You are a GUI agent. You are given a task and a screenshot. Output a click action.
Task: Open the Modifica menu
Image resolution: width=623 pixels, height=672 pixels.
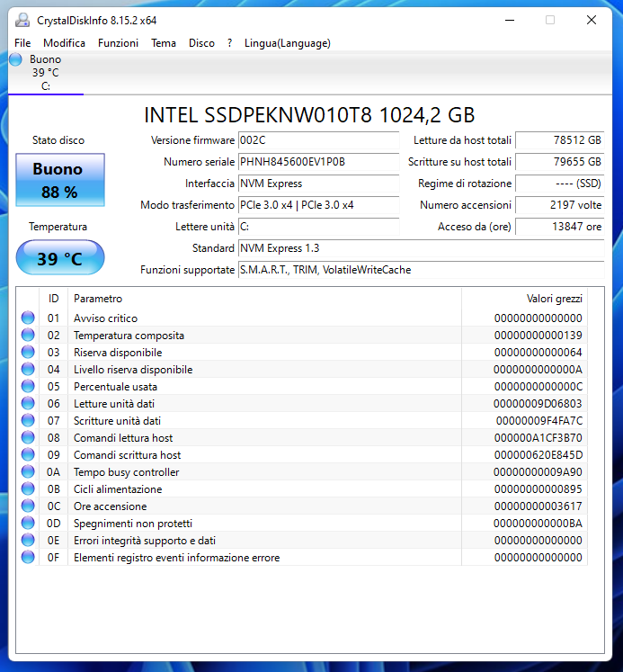(64, 43)
